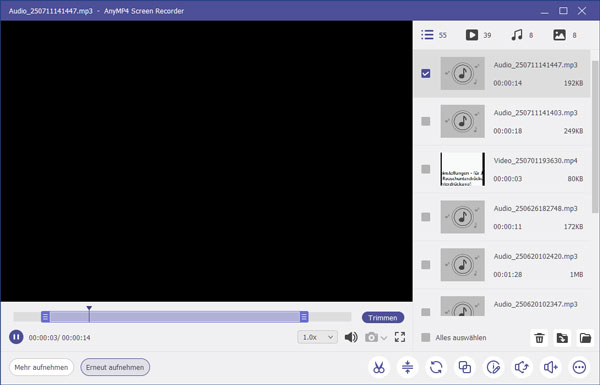Show the image screenshots tab

pyautogui.click(x=565, y=35)
